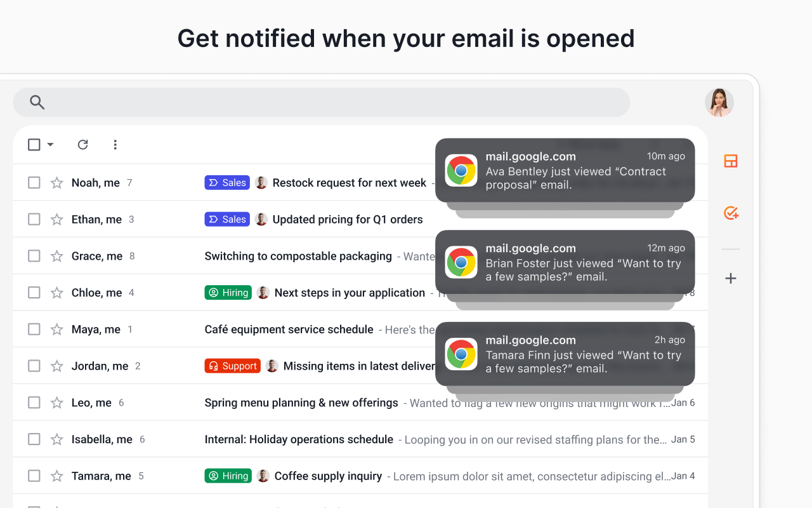Open the three-dot more options menu

pos(115,145)
